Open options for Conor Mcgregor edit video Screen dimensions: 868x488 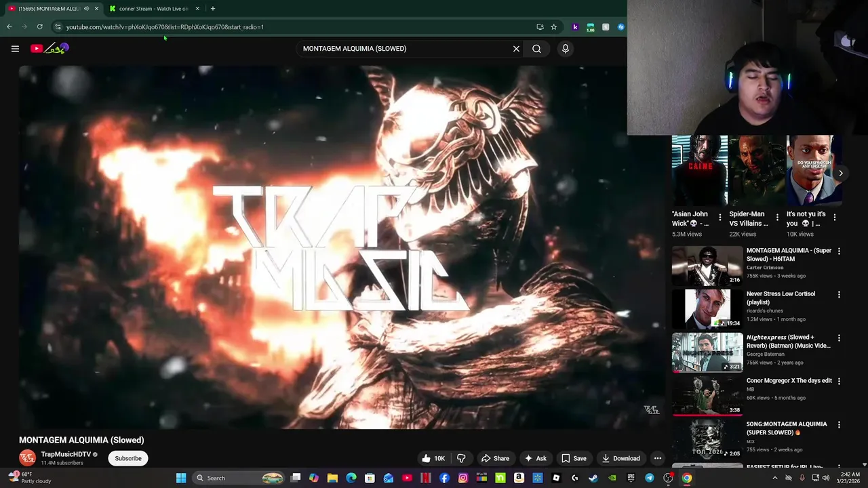839,382
